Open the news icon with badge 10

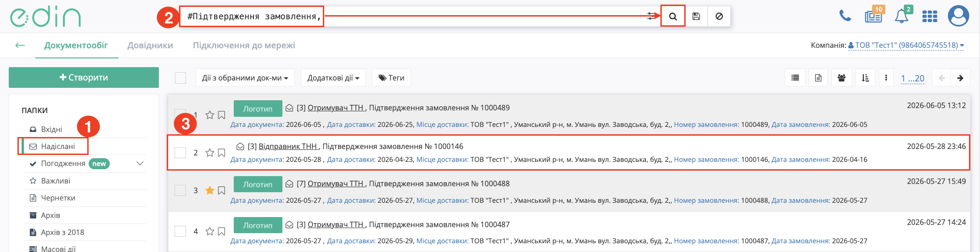(873, 16)
